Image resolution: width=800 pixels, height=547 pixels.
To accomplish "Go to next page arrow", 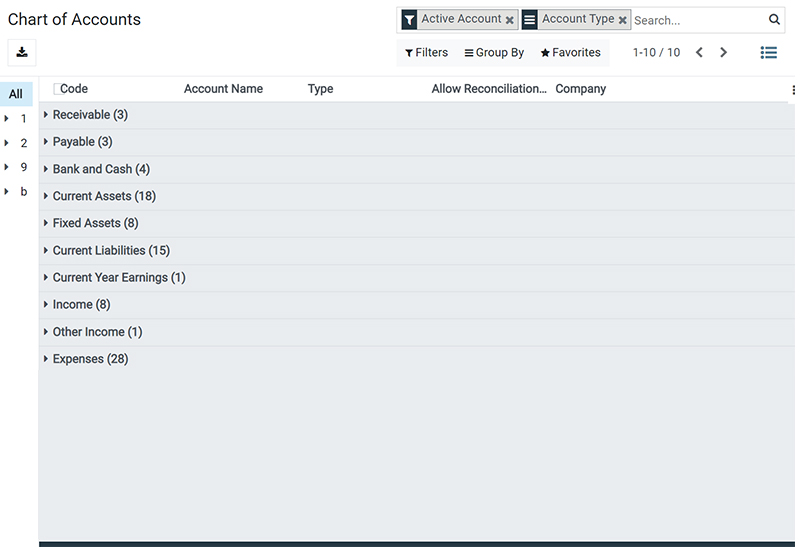I will pyautogui.click(x=724, y=53).
